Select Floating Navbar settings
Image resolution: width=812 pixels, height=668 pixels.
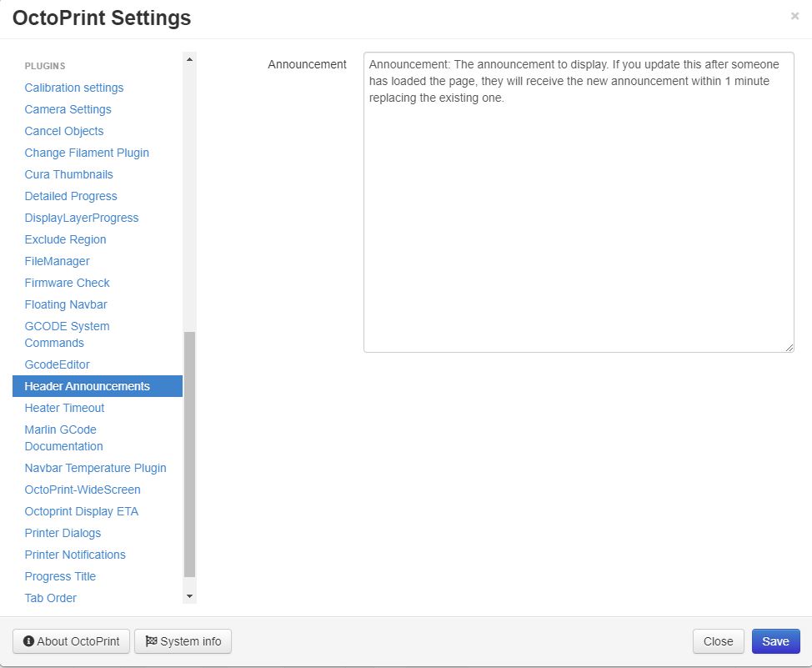click(66, 304)
